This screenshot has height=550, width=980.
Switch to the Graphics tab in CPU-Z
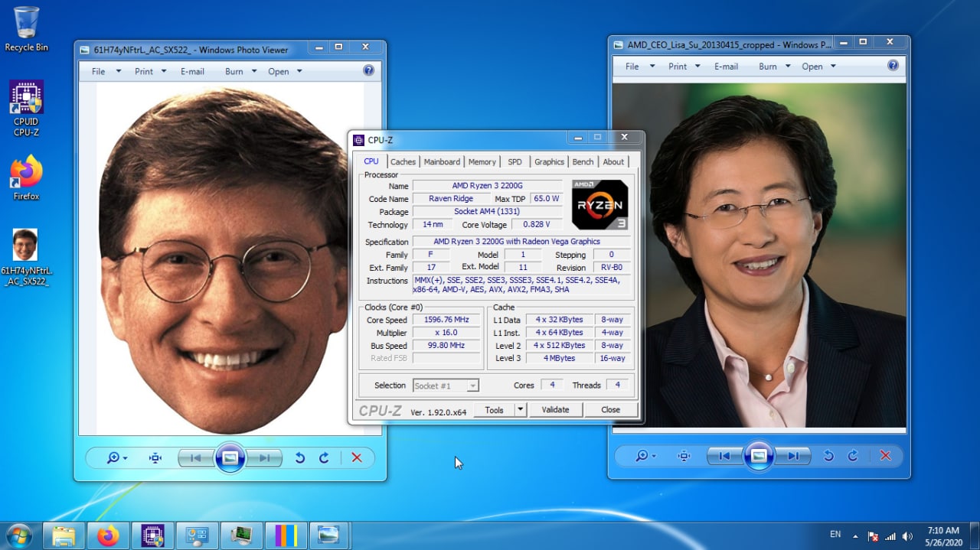pos(549,161)
